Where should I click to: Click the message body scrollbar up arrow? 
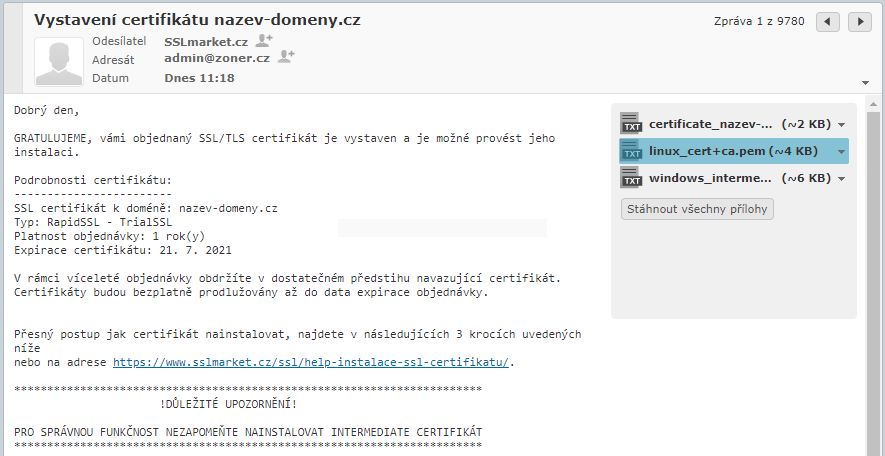coord(875,103)
